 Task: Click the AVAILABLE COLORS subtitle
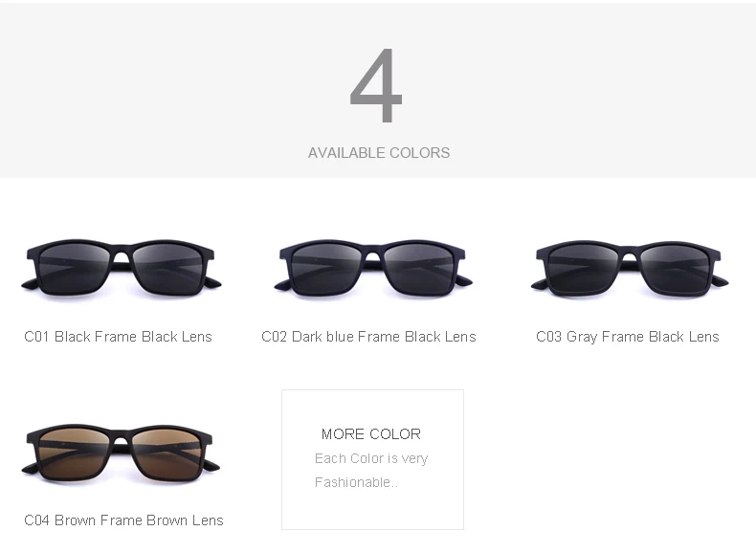pos(379,153)
